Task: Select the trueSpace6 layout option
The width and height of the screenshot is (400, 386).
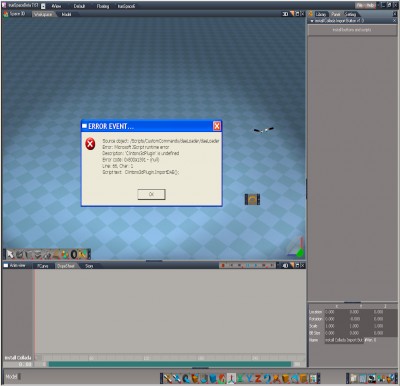Action: 126,6
